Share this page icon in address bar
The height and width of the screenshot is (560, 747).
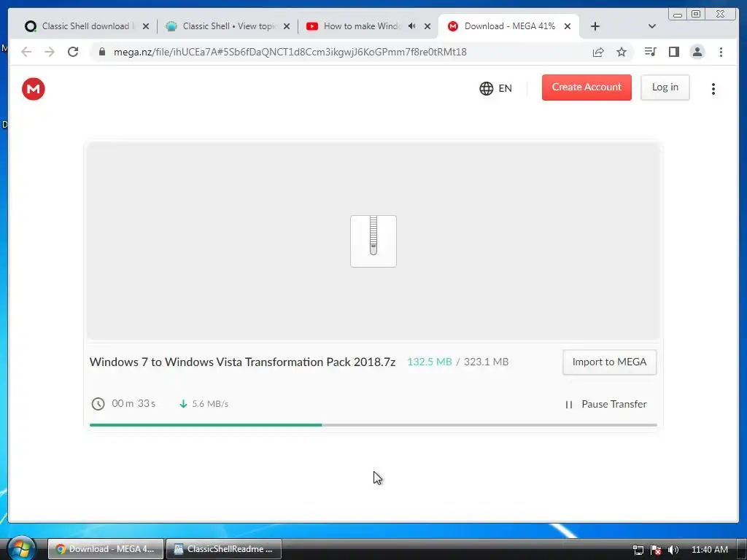pos(598,52)
